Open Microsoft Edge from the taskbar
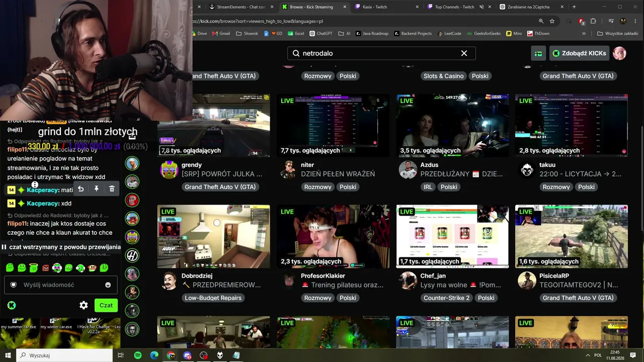The height and width of the screenshot is (362, 644). (x=154, y=355)
